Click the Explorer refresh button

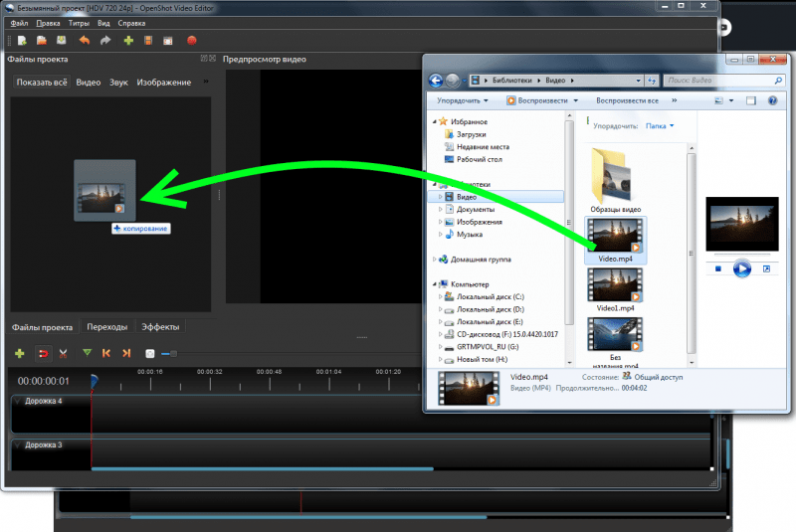652,81
